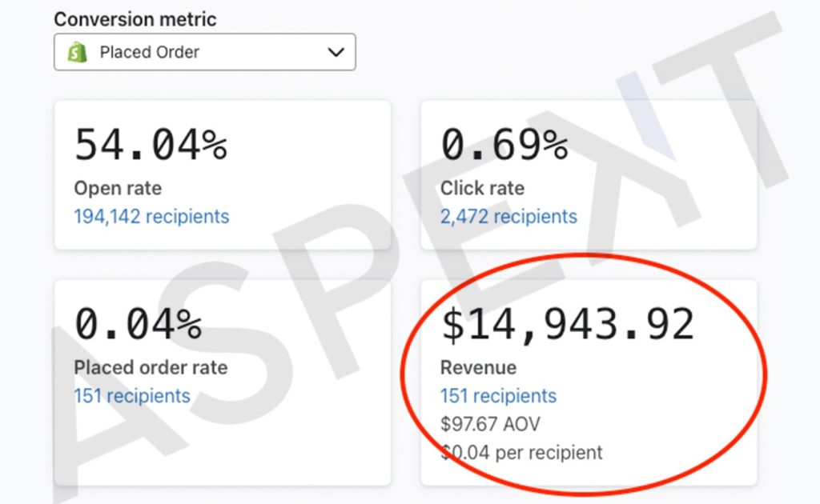
Task: Click the 54.04% open rate value
Action: 151,145
